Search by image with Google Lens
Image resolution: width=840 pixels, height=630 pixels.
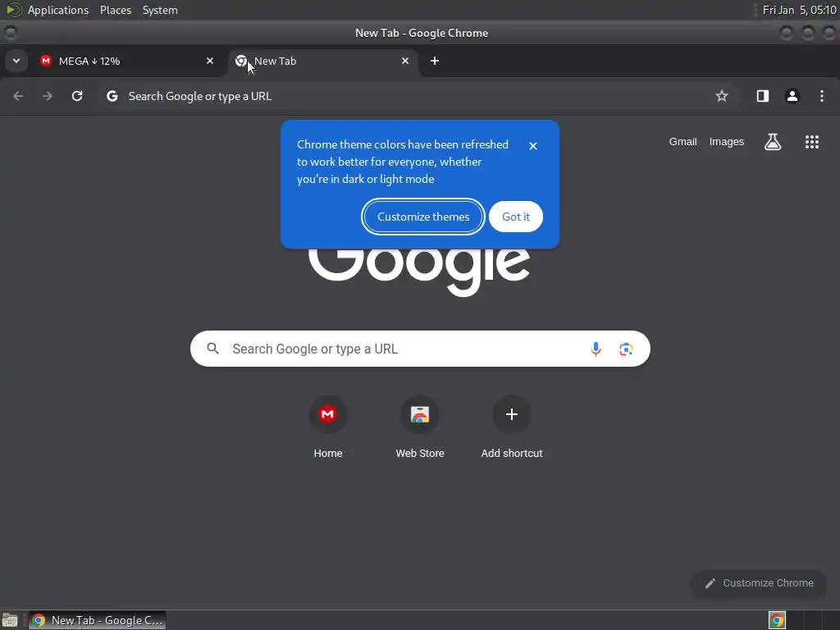coord(626,349)
